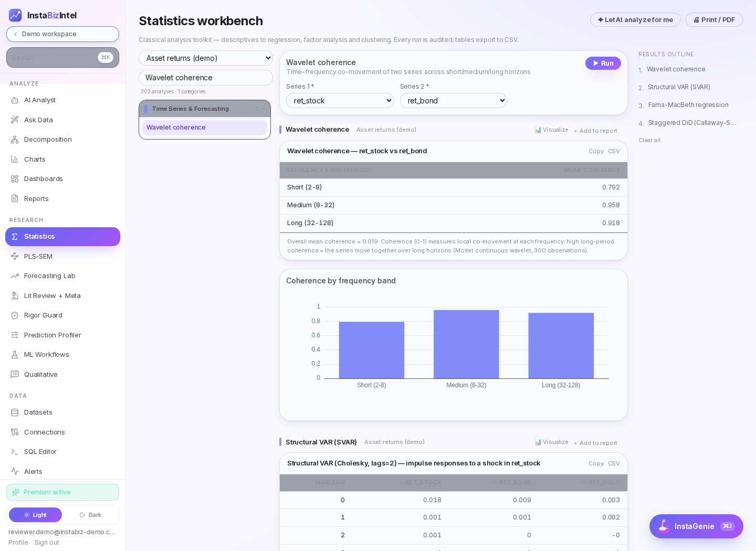Click Clear all in results outline
This screenshot has height=551, width=756.
[x=649, y=140]
